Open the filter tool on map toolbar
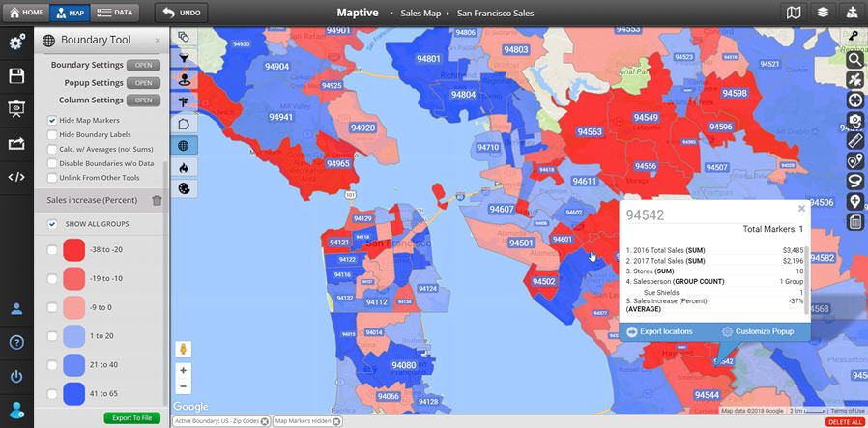 184,58
